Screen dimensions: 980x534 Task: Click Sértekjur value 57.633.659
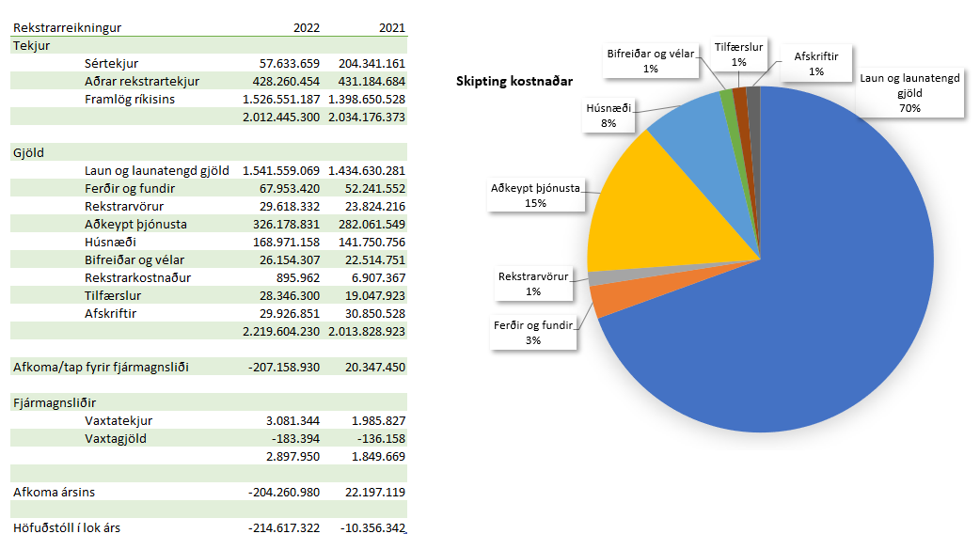coord(290,63)
